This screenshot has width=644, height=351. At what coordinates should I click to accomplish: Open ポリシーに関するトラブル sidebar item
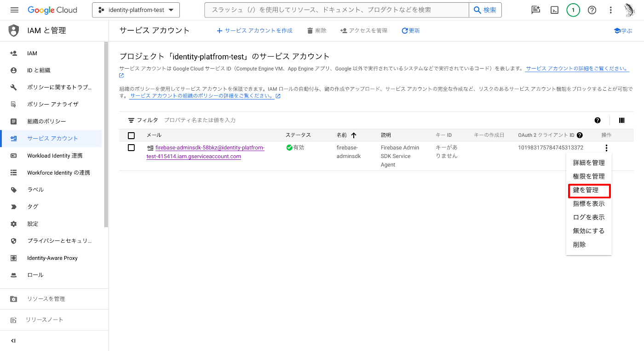pos(51,88)
